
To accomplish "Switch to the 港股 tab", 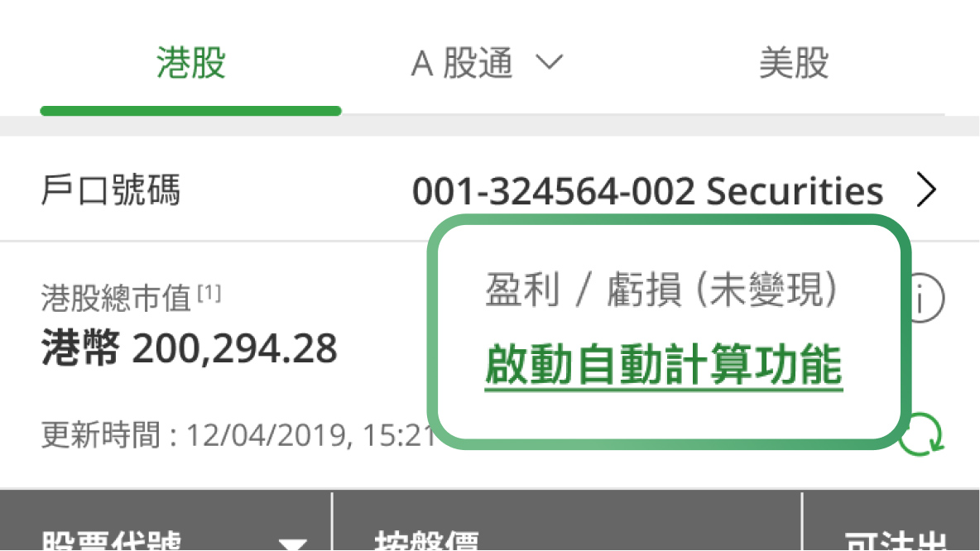I will click(190, 63).
